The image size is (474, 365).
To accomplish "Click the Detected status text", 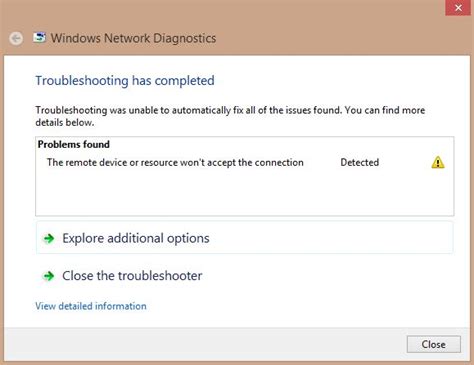I will 359,162.
